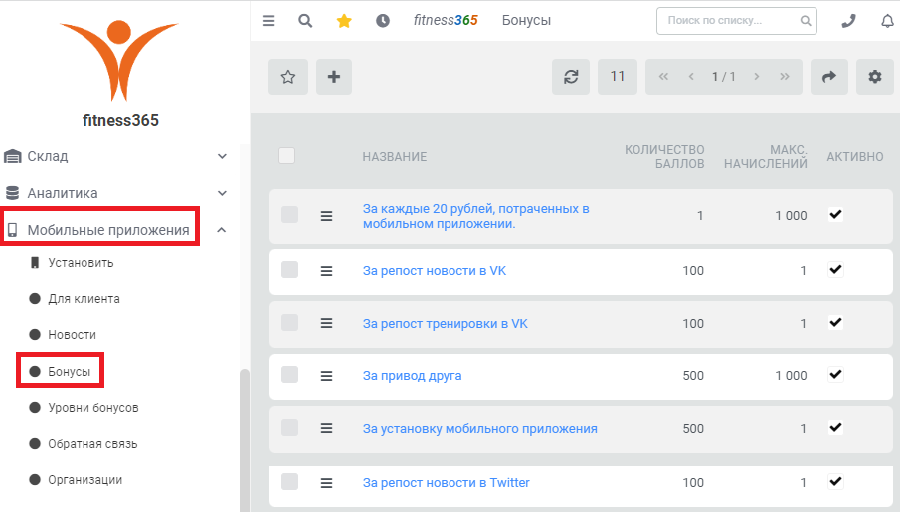Click drag handle of 'За привод друга' row
The width and height of the screenshot is (900, 512).
coord(326,376)
